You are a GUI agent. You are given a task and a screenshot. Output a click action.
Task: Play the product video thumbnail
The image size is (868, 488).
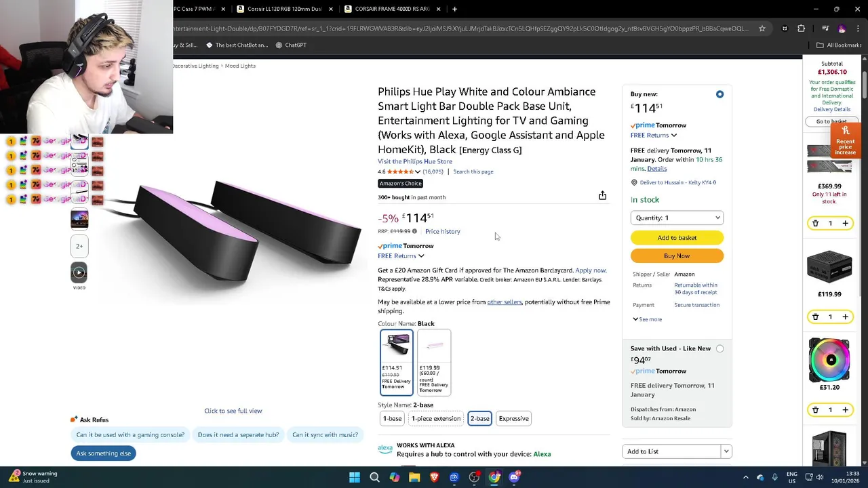[x=79, y=272]
